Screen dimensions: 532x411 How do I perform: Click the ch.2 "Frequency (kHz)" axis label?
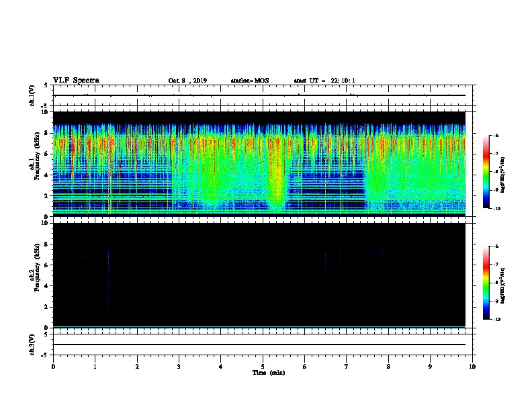click(37, 267)
